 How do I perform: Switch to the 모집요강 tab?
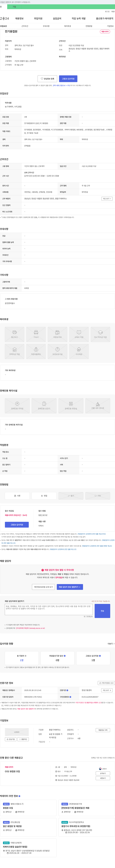[x=3, y=26]
